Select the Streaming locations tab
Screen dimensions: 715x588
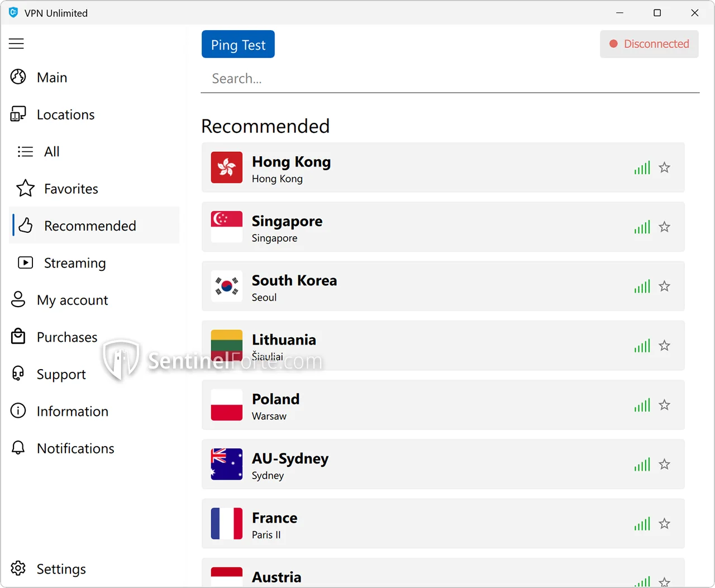tap(94, 262)
